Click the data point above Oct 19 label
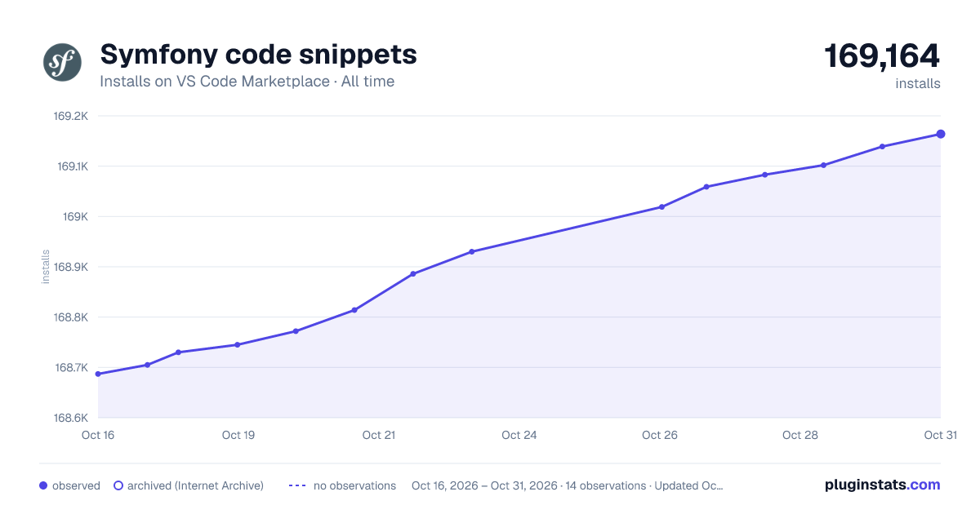Viewport: 980px width, 514px height. [238, 344]
